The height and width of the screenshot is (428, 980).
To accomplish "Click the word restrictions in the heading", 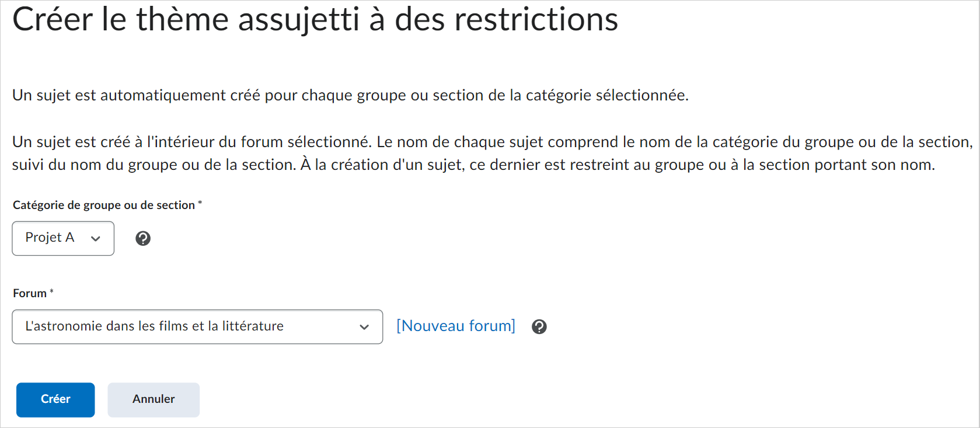I will click(536, 19).
